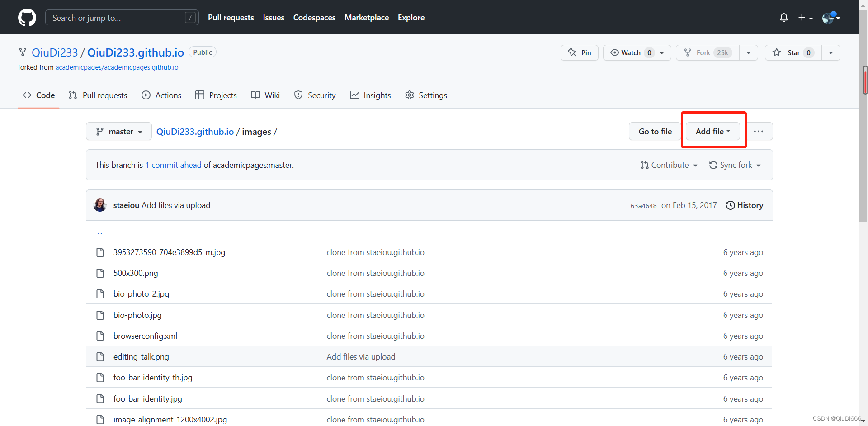Open the repository Settings tab
Viewport: 868px width, 426px height.
click(426, 95)
